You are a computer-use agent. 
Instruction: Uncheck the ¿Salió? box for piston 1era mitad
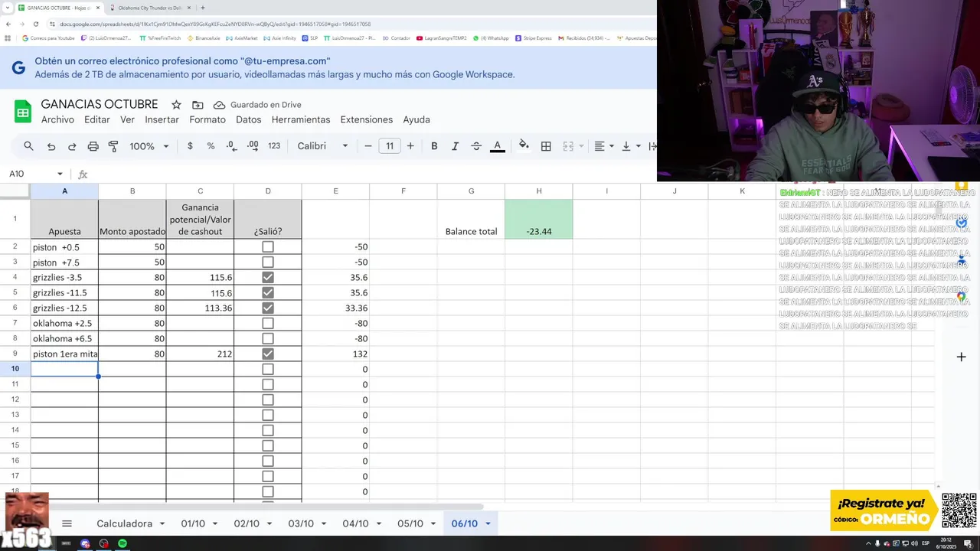click(268, 354)
